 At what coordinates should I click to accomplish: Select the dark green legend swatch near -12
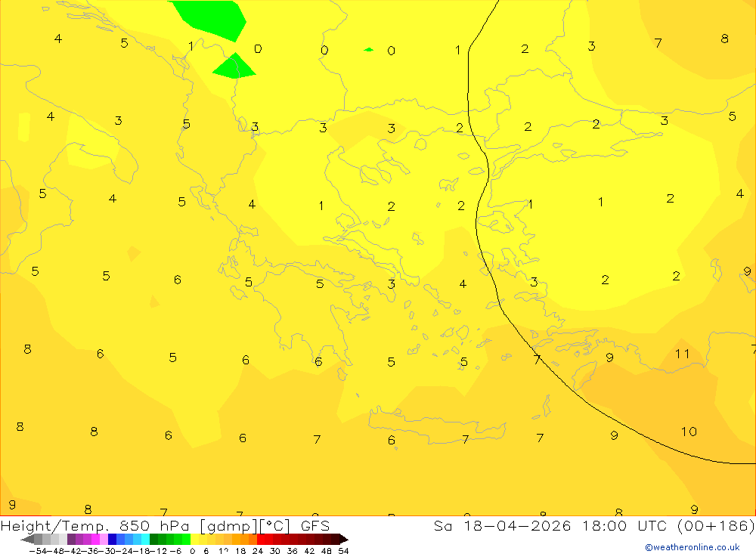[x=153, y=540]
